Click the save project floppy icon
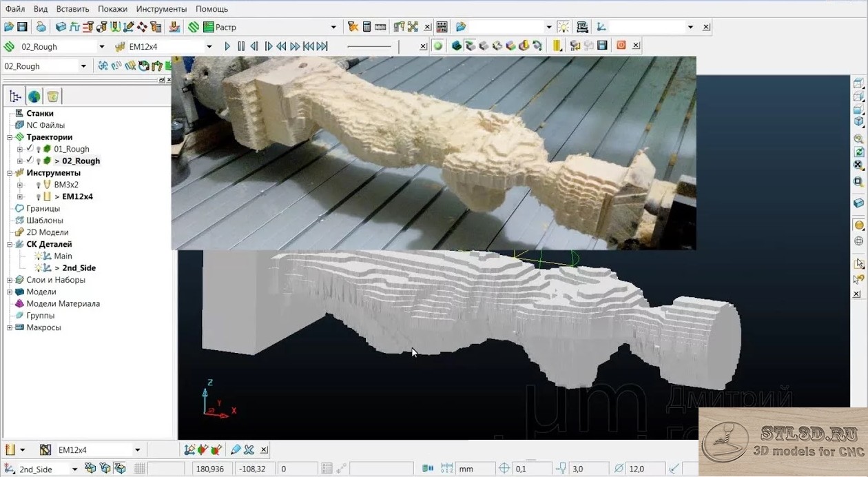868x477 pixels. (22, 27)
